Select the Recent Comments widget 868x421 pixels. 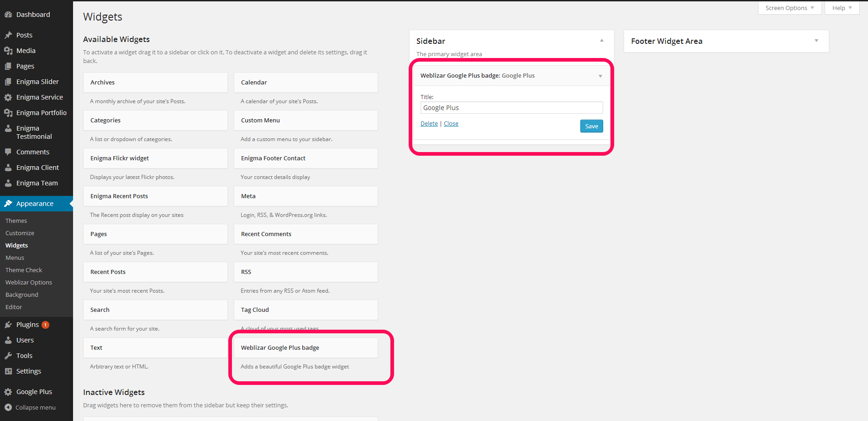pyautogui.click(x=306, y=234)
